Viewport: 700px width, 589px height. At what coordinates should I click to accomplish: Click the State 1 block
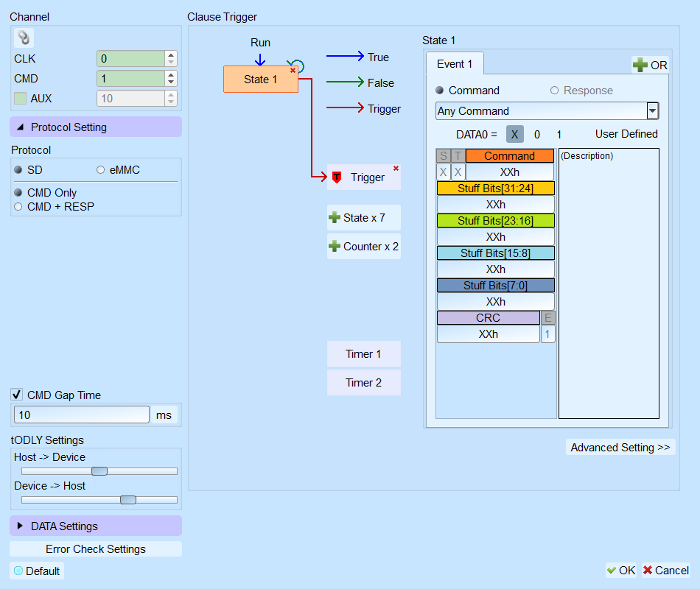pos(261,80)
